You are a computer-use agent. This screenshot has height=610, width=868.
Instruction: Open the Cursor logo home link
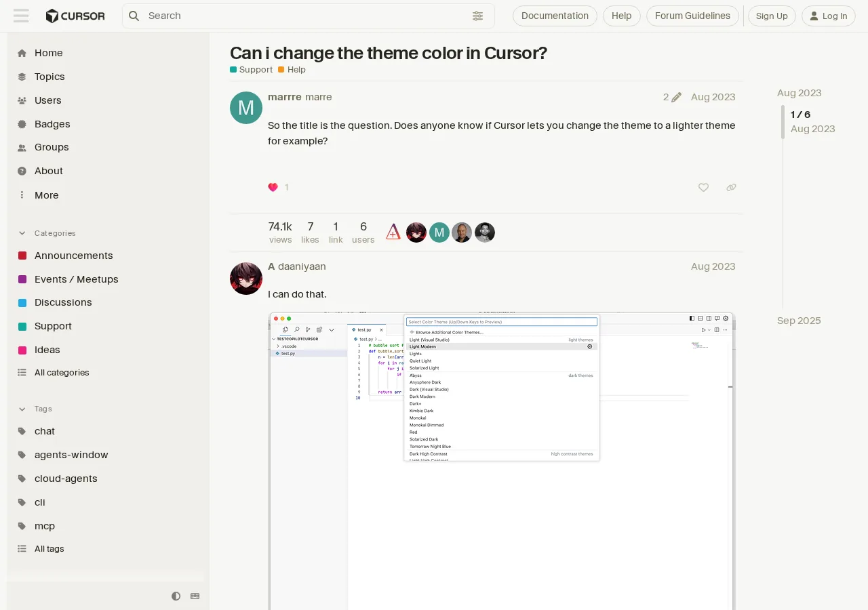75,16
